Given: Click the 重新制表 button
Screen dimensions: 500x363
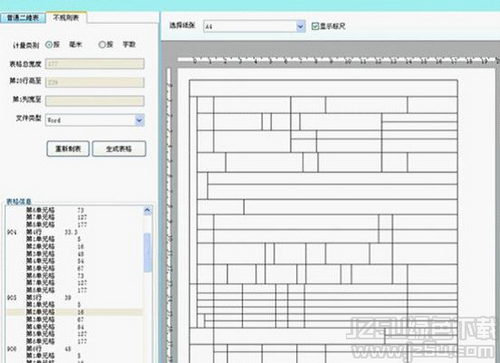Looking at the screenshot, I should (x=68, y=149).
